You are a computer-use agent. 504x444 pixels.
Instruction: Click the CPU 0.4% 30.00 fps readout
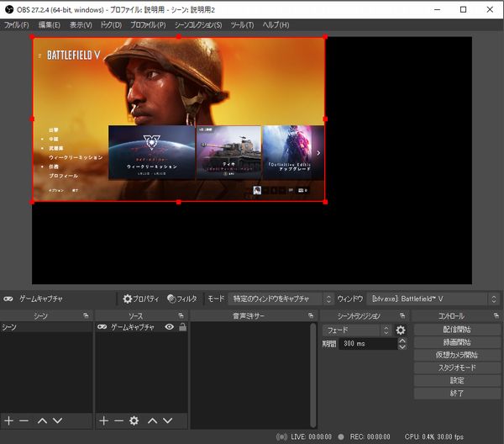coord(434,436)
